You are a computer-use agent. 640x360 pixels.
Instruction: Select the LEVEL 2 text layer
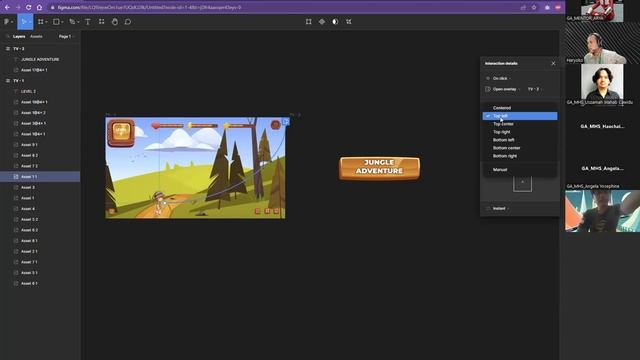coord(40,91)
